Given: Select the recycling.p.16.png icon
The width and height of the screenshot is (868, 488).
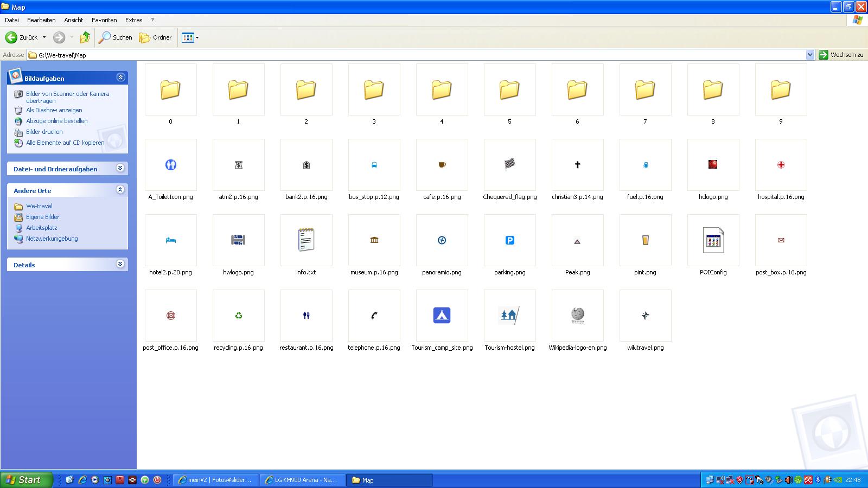Looking at the screenshot, I should point(239,316).
